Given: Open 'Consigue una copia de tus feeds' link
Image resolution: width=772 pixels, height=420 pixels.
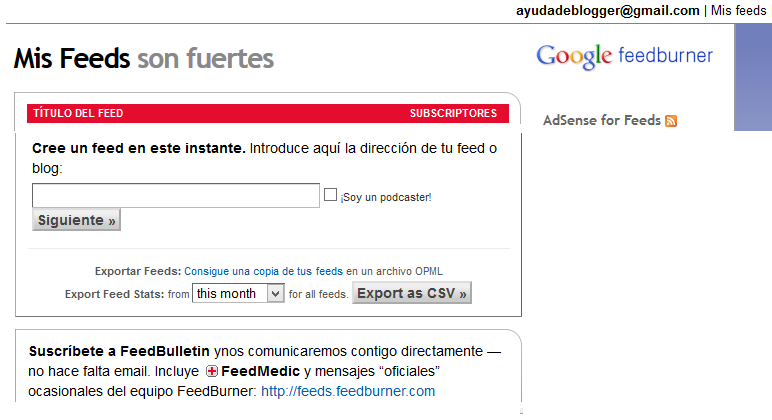Looking at the screenshot, I should (x=263, y=271).
